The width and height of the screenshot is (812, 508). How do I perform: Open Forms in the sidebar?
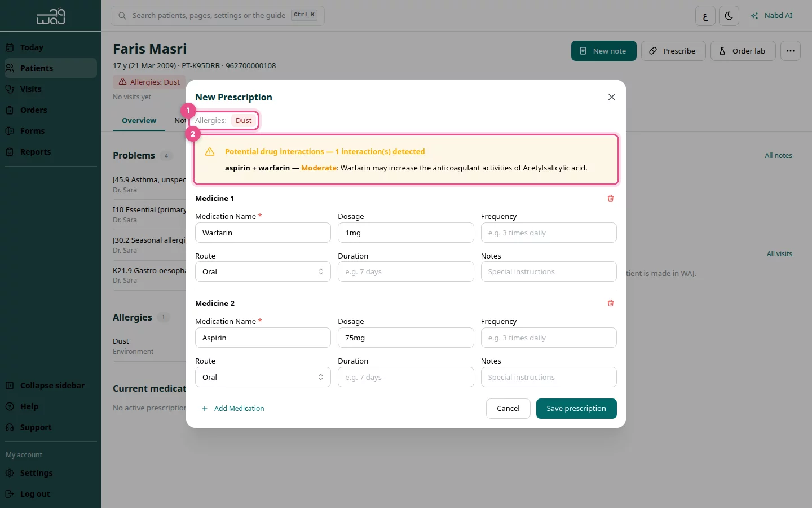[x=51, y=131]
